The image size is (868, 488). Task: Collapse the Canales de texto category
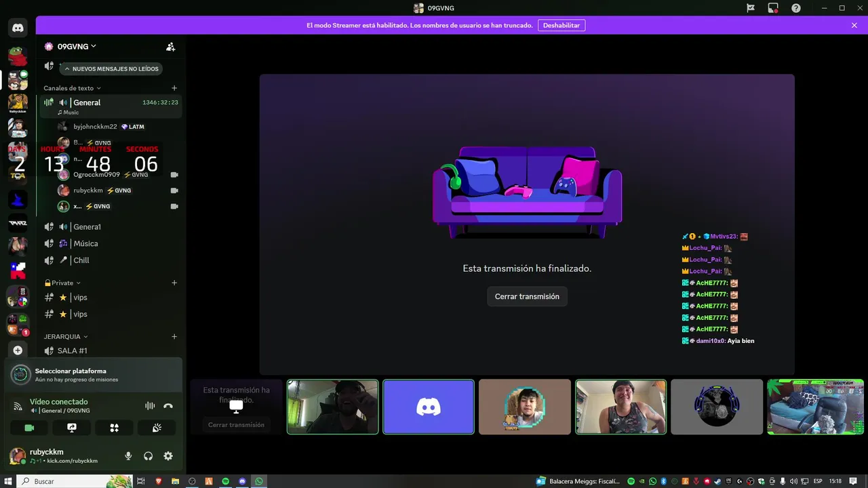click(72, 88)
